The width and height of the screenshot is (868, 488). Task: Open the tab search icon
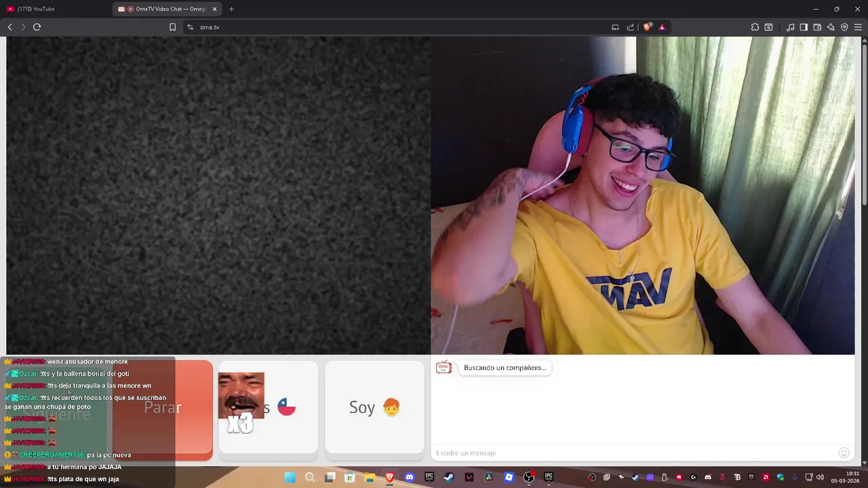pyautogui.click(x=768, y=27)
